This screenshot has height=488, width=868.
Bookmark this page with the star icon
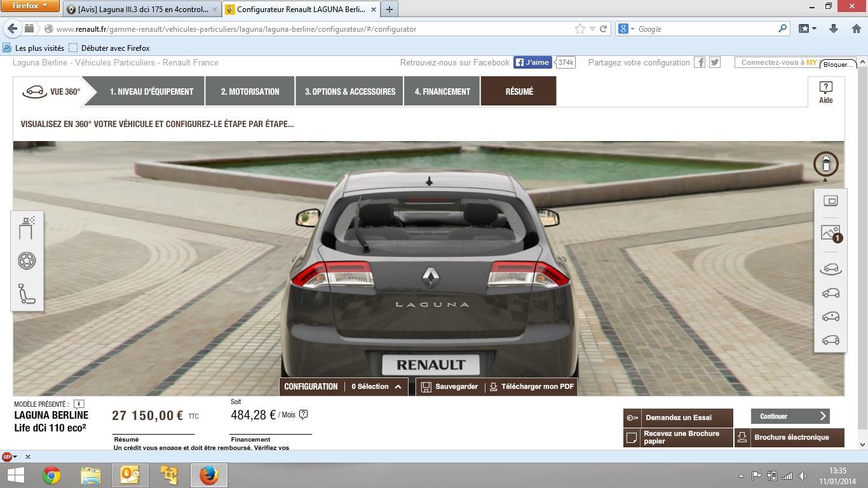point(580,29)
